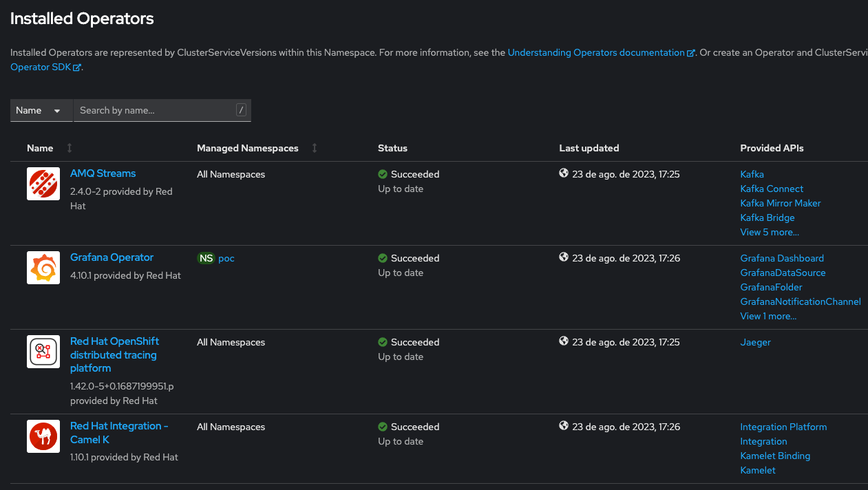This screenshot has width=868, height=490.
Task: Click the Last updated column header
Action: pos(589,148)
